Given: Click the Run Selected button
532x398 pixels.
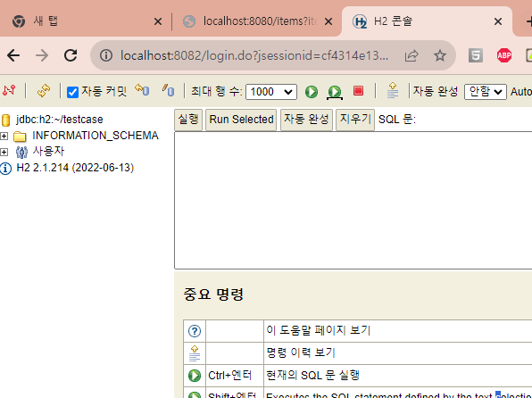Looking at the screenshot, I should (241, 120).
